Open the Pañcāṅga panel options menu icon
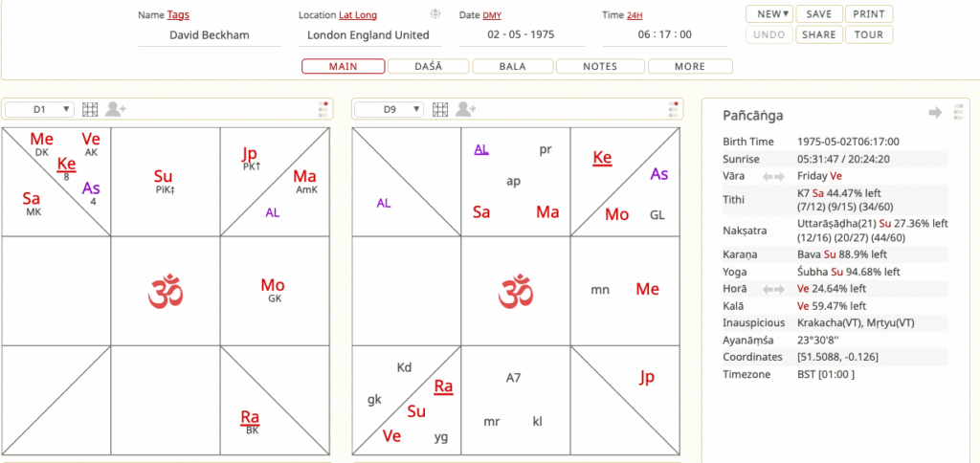Screen dimensions: 980x463 click(x=958, y=114)
